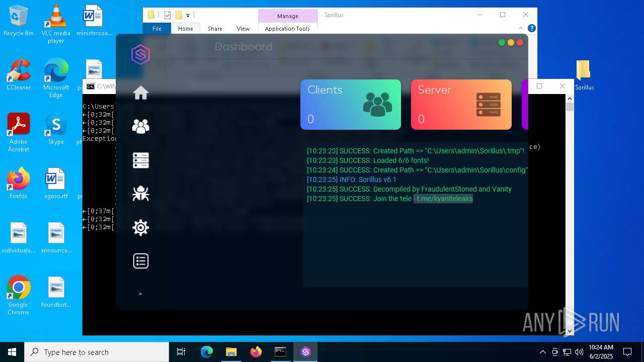644x362 pixels.
Task: Open Task View on taskbar
Action: [181, 352]
